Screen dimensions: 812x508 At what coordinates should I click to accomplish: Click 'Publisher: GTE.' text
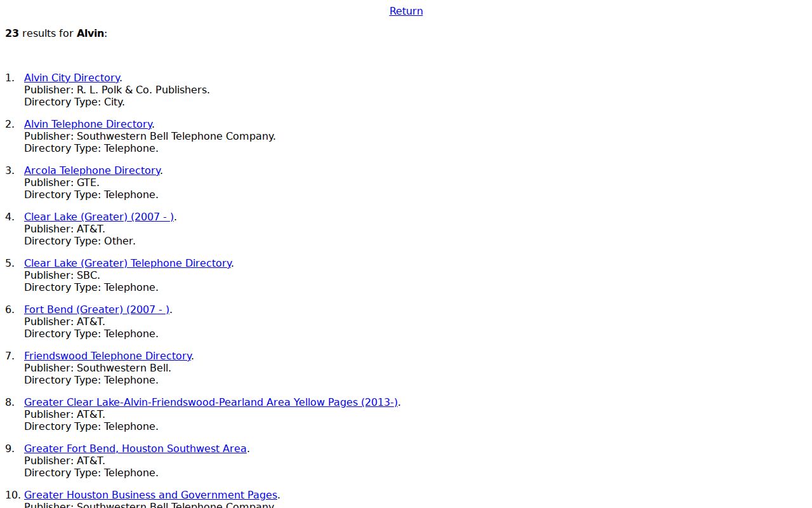(x=62, y=182)
